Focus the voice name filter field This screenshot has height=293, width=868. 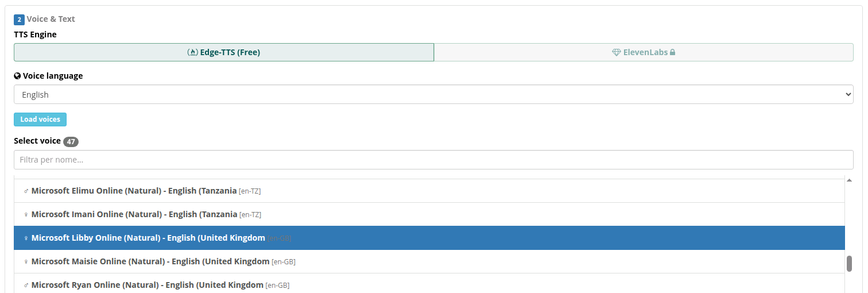(433, 160)
